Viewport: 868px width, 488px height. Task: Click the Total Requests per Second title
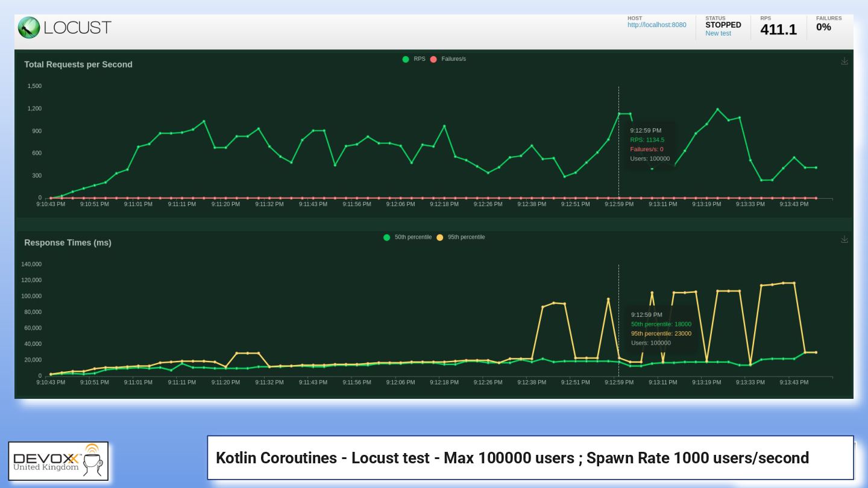click(x=78, y=64)
